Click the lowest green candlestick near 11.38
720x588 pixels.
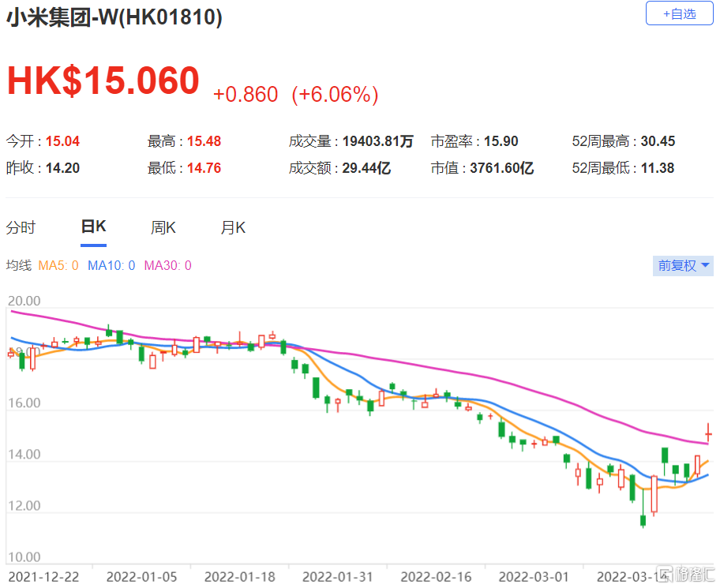643,520
